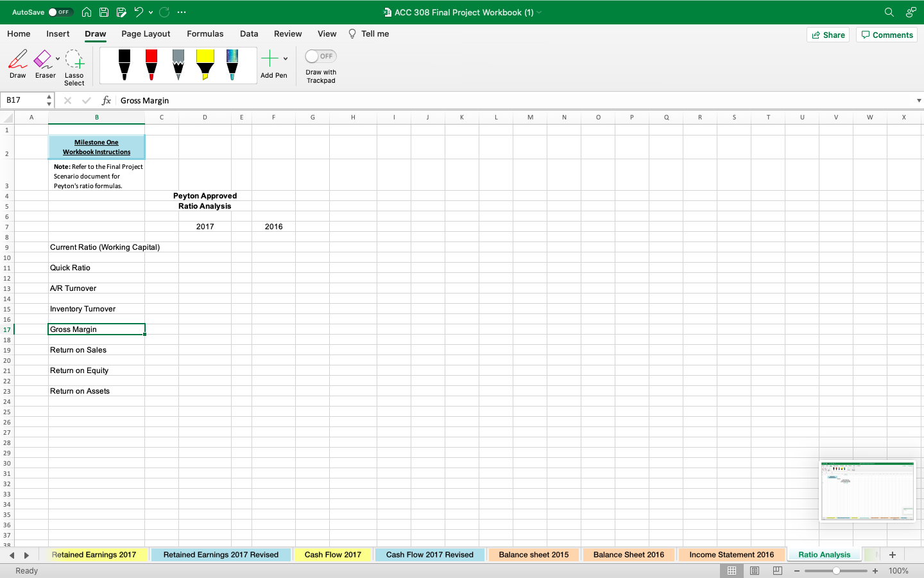Open the Add Pen dropdown arrow
Screen dimensions: 924x578
286,59
